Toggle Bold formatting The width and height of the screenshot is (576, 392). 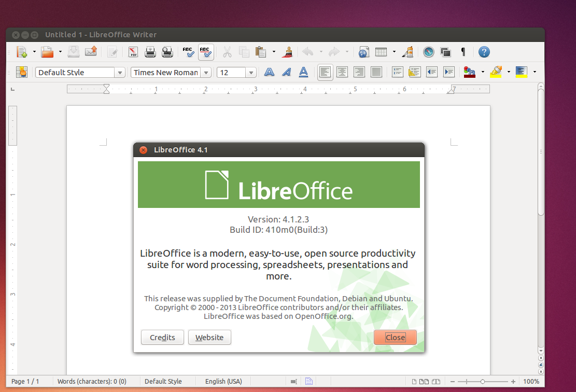[x=269, y=72]
